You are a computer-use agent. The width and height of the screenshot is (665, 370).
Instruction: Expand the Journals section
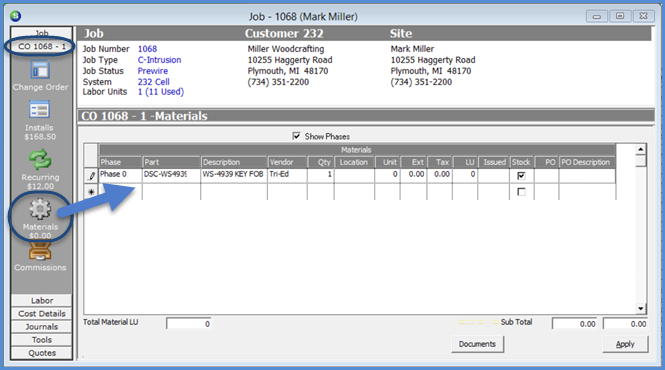coord(42,327)
